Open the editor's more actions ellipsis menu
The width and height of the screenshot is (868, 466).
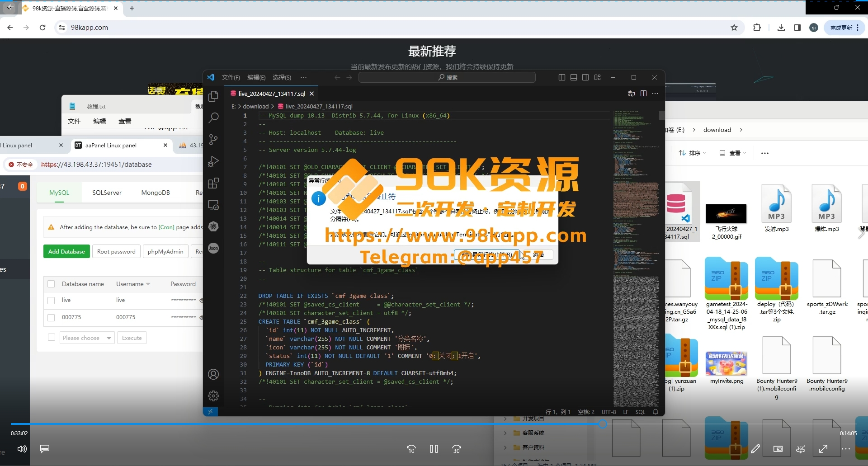655,94
